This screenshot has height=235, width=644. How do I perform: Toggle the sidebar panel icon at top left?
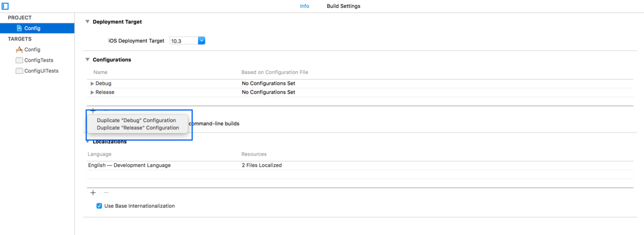tap(5, 6)
